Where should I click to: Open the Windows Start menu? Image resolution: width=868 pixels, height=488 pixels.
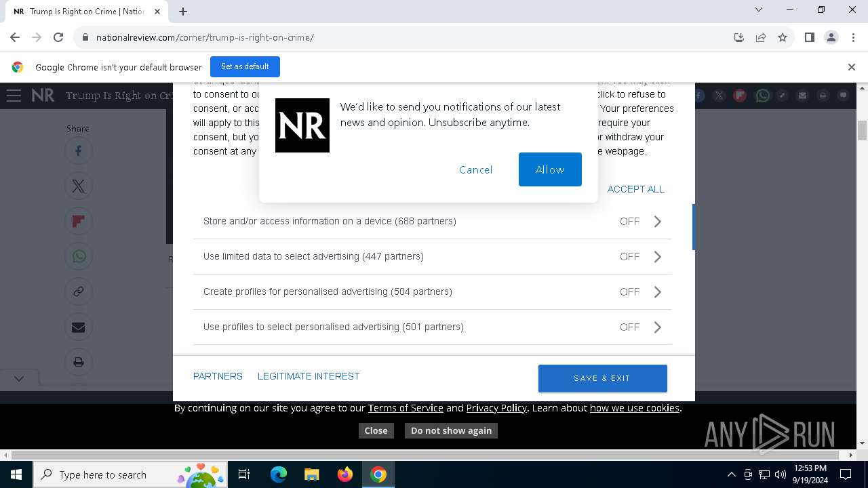click(x=16, y=474)
